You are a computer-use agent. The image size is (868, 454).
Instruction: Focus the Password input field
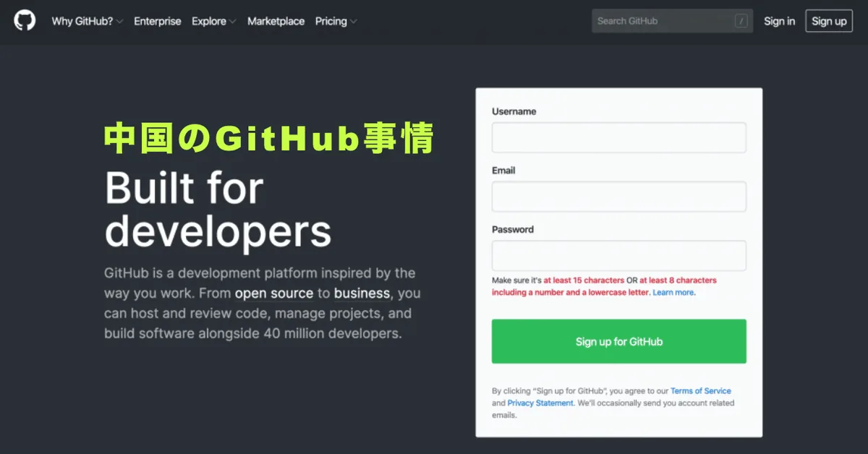618,256
